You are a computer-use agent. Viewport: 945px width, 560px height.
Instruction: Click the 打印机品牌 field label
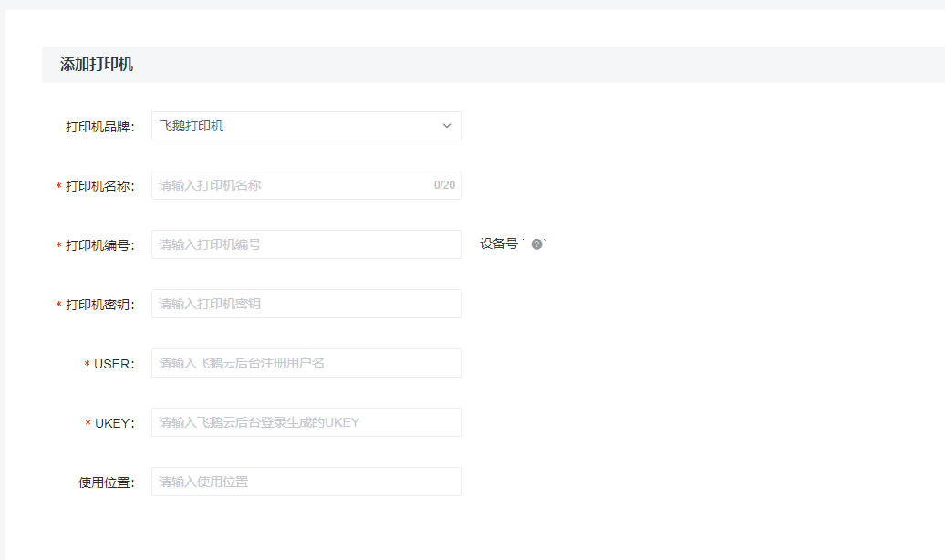[99, 127]
